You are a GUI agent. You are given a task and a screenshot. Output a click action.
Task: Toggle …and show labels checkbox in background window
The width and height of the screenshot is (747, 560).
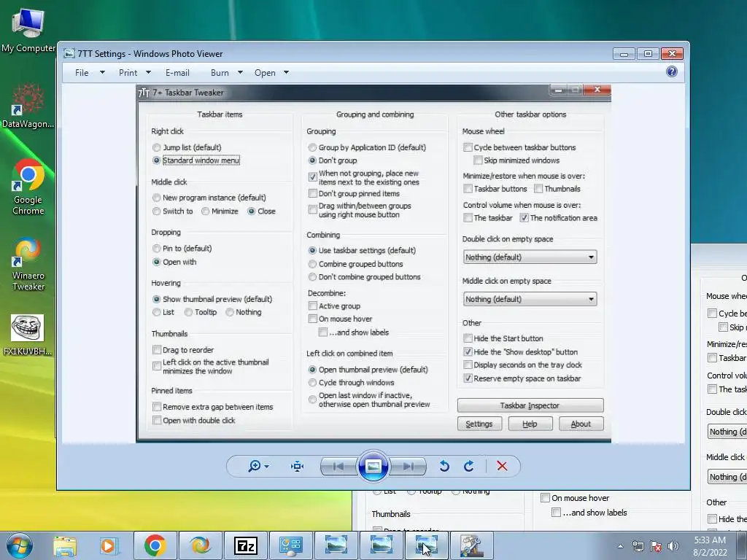[556, 513]
